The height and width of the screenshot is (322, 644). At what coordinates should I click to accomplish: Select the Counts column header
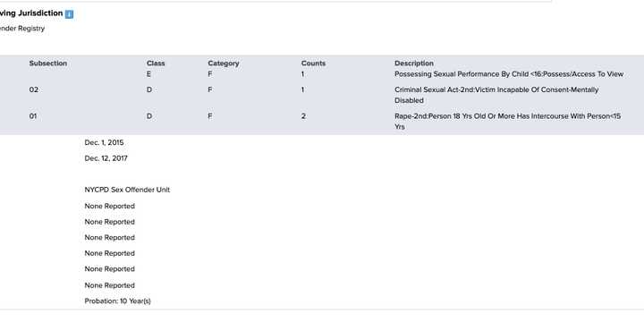click(313, 64)
